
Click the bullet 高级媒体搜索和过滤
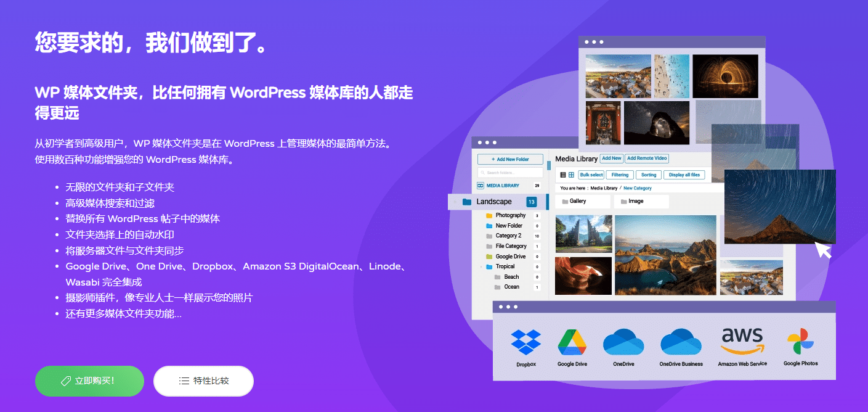[110, 203]
